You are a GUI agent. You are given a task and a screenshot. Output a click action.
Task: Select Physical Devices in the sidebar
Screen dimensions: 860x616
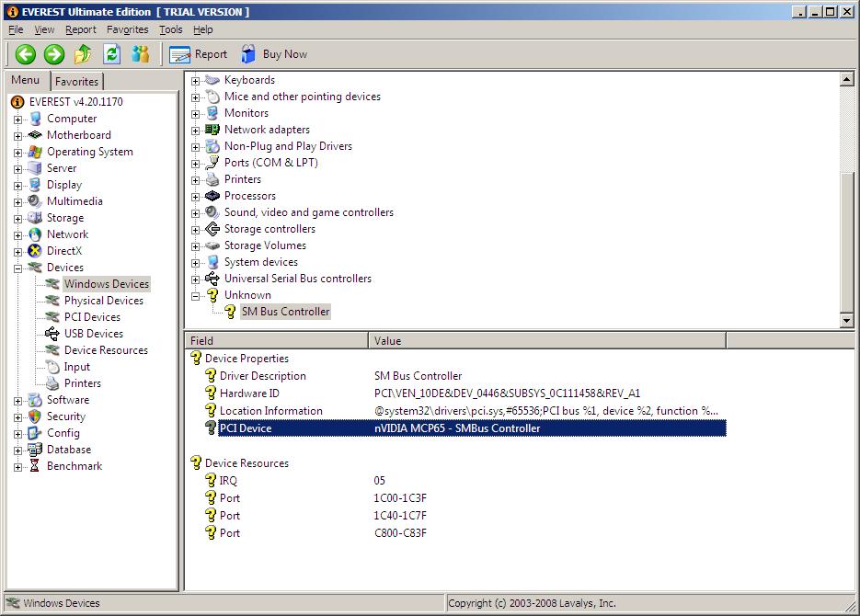(x=104, y=301)
